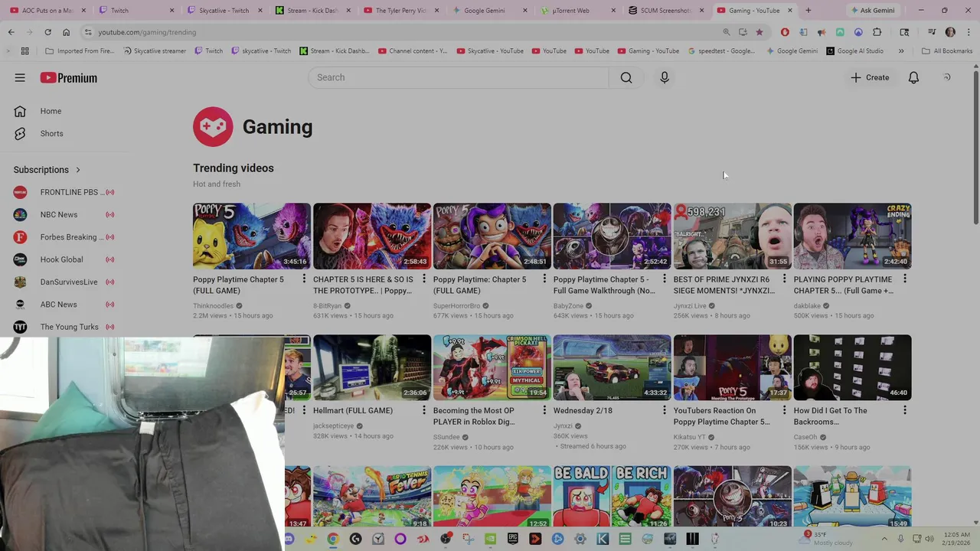
Task: Open a new browser tab
Action: pos(808,11)
